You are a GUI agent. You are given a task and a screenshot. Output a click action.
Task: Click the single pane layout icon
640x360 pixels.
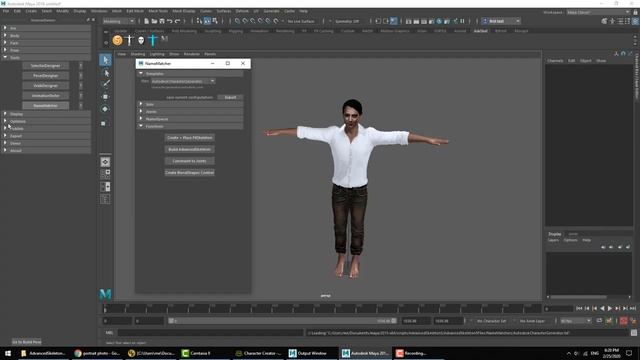click(x=105, y=162)
